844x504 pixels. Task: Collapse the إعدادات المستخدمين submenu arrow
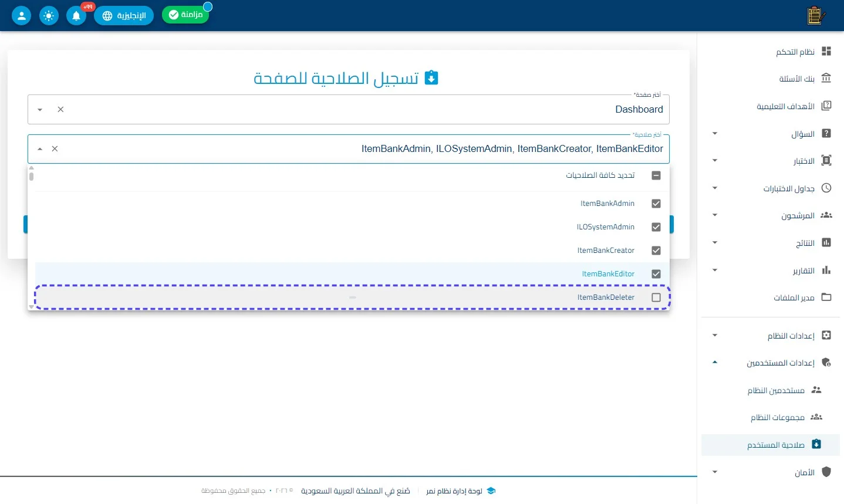(x=715, y=363)
